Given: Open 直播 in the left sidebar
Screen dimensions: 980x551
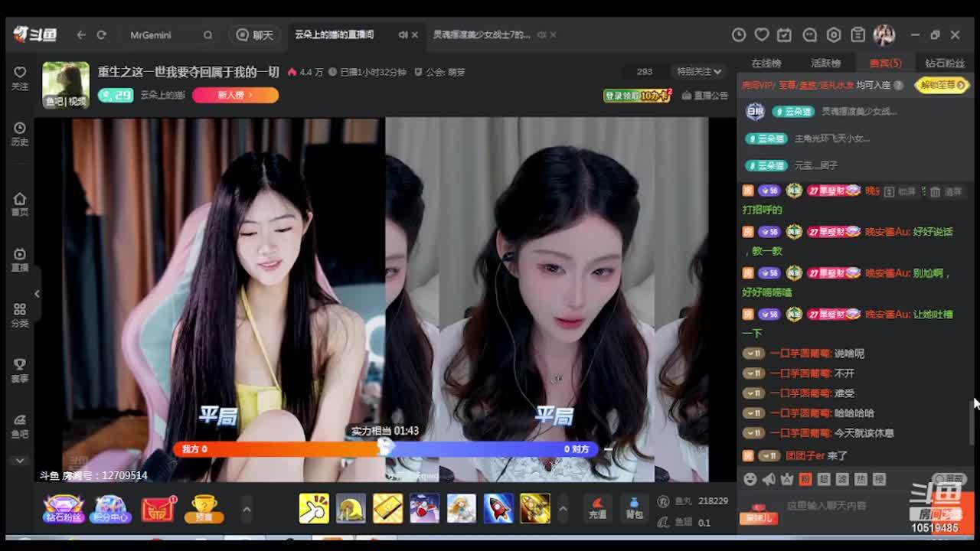Looking at the screenshot, I should point(20,259).
